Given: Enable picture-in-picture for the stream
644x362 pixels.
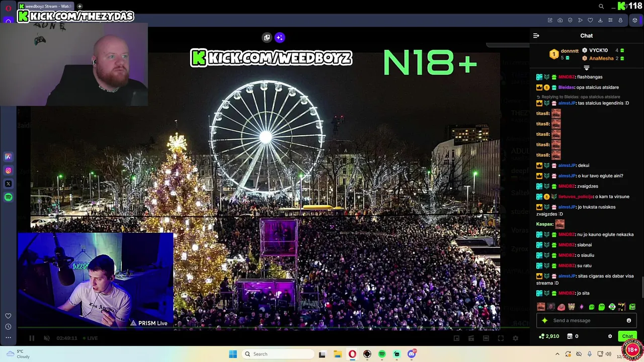Looking at the screenshot, I should (456, 338).
